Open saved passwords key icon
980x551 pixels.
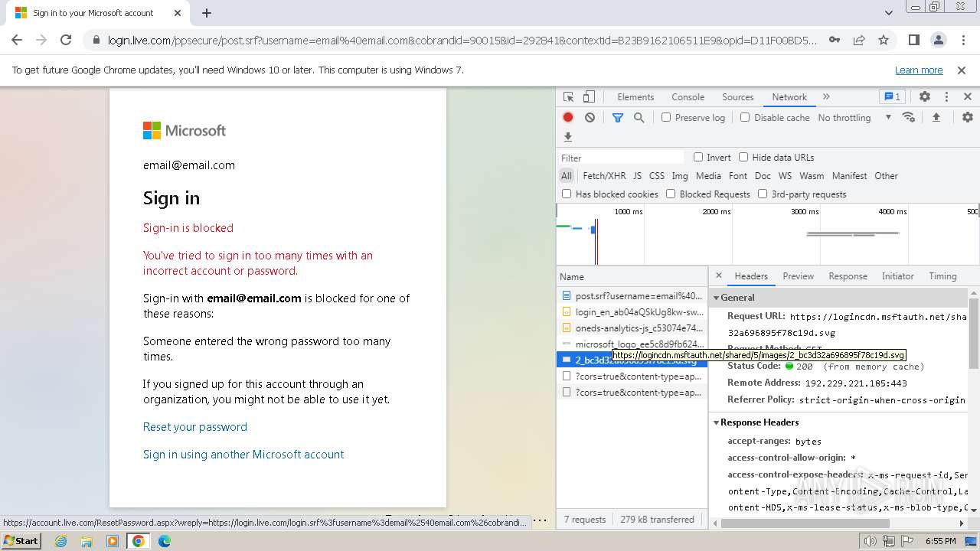[835, 41]
